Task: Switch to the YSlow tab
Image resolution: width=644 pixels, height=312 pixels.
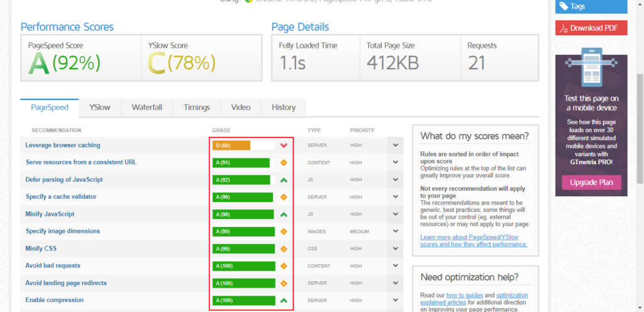Action: (100, 108)
